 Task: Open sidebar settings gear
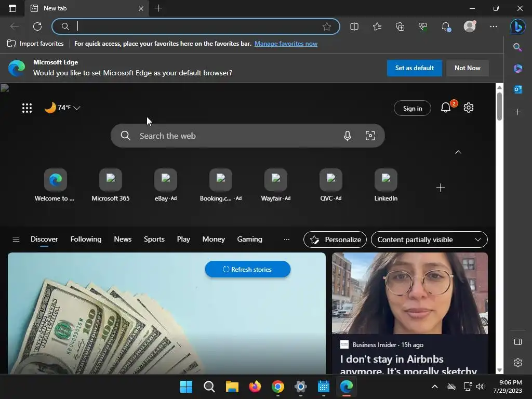coord(518,363)
